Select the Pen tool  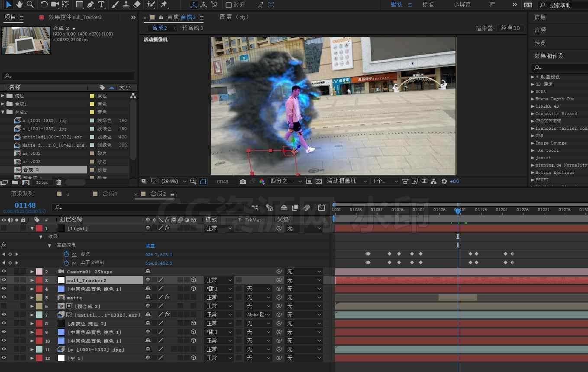coord(90,4)
